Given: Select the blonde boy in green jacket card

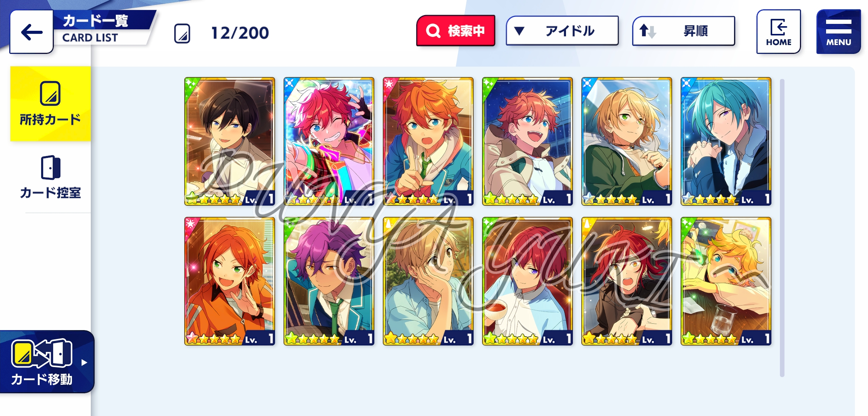Looking at the screenshot, I should click(x=627, y=141).
